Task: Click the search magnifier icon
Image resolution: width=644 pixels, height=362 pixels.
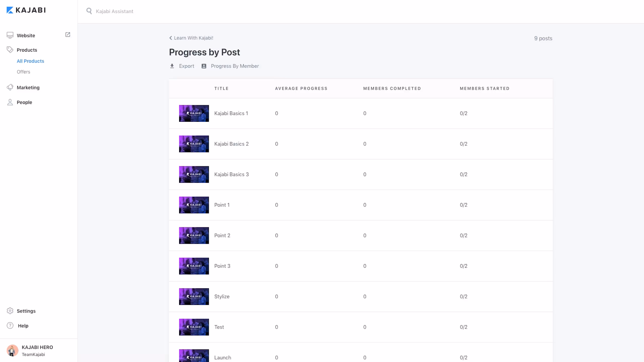Action: pyautogui.click(x=89, y=11)
